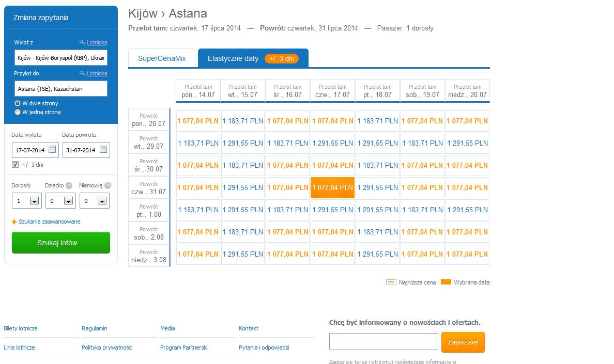Select price for niedz. 20.07 return wt. 29.07
The image size is (614, 364).
pos(468,144)
